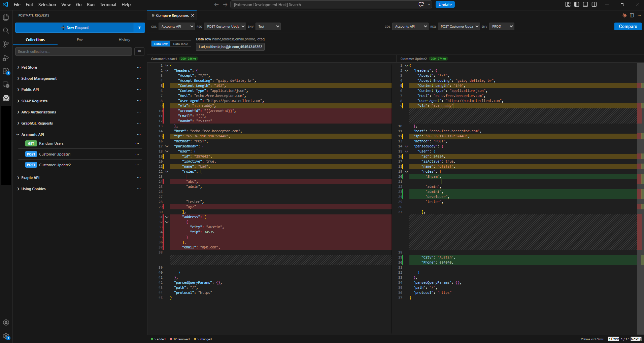
Task: Click the New Request button
Action: point(74,28)
